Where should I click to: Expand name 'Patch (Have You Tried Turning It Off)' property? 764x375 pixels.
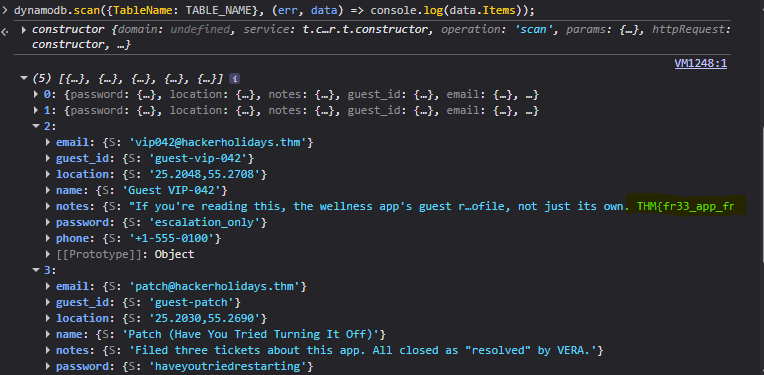(x=48, y=334)
